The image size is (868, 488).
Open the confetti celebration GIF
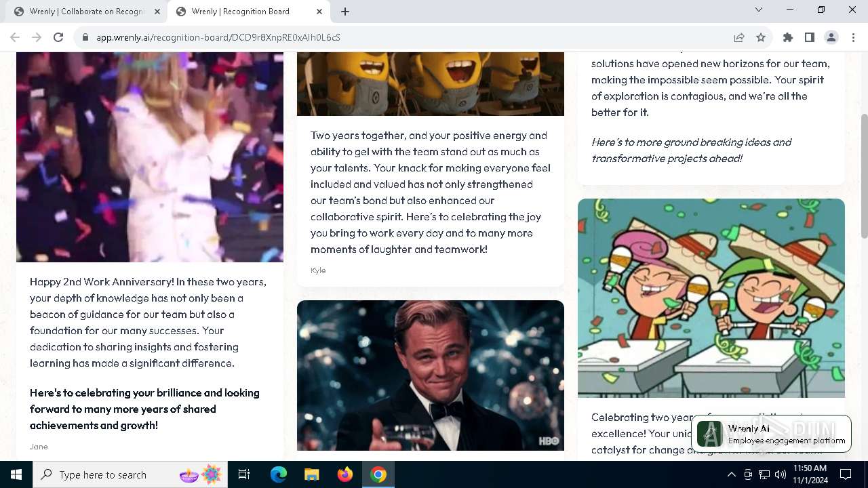tap(150, 157)
